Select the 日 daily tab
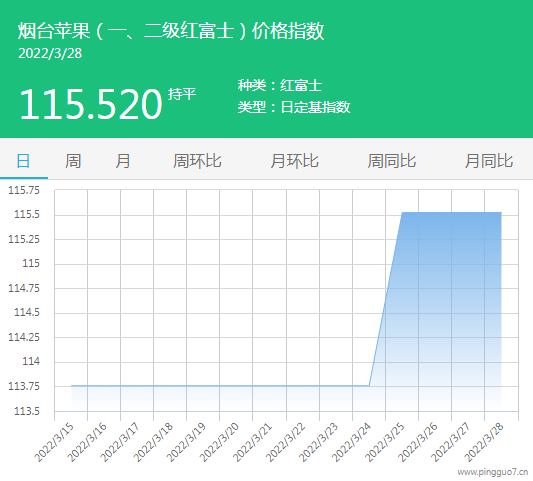The height and width of the screenshot is (481, 533). [23, 161]
